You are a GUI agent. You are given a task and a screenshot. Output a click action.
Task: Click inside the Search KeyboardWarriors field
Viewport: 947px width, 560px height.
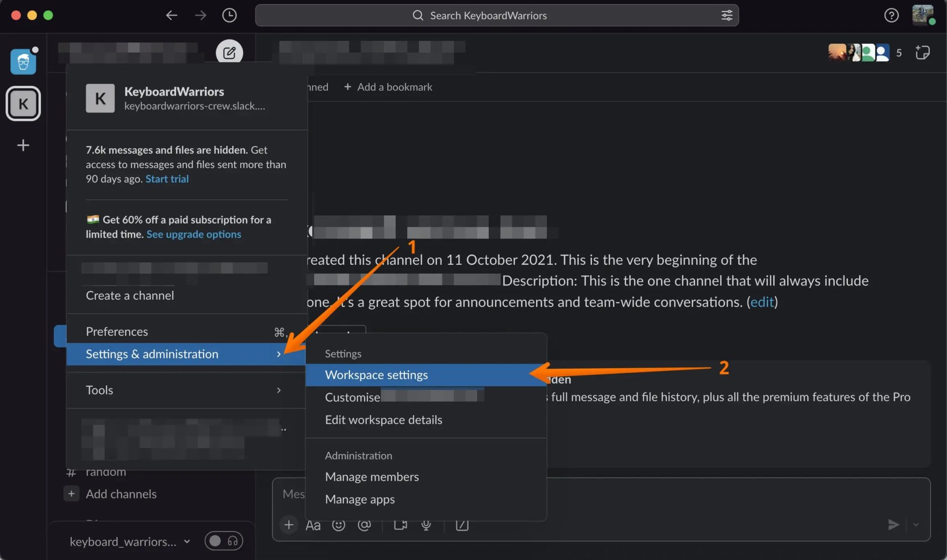click(x=488, y=15)
